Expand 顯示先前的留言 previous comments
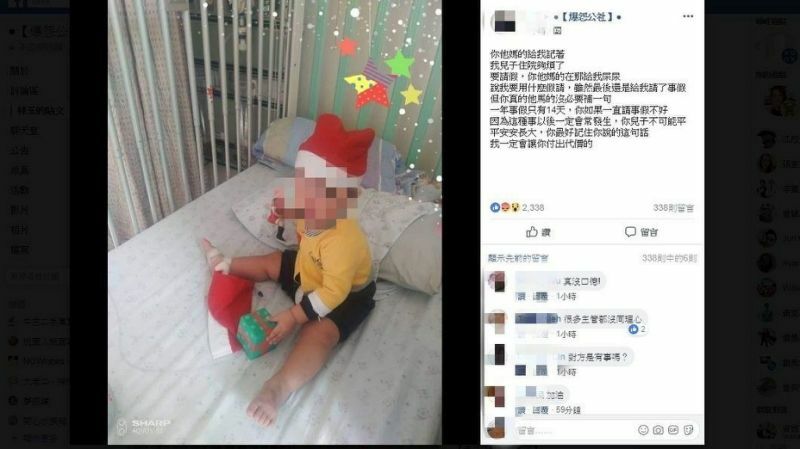The image size is (800, 449). [518, 258]
